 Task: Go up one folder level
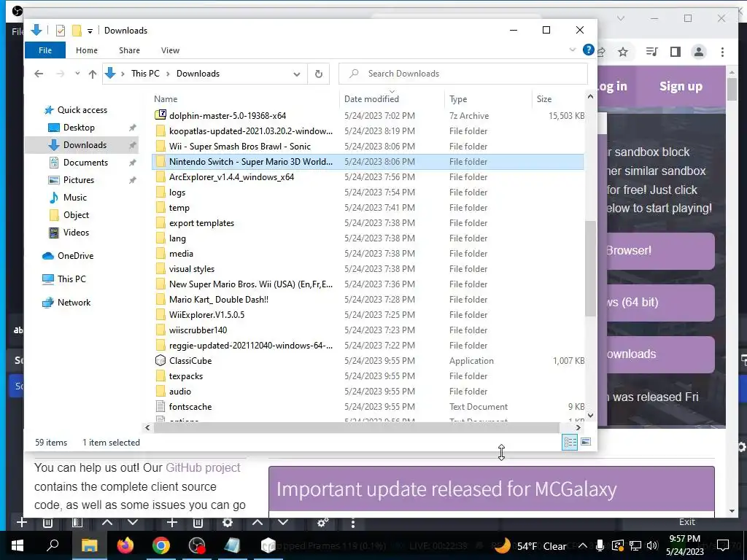pyautogui.click(x=93, y=74)
